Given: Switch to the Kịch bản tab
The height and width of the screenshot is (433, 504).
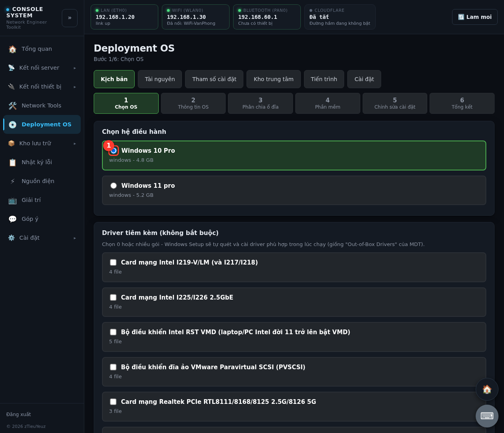Looking at the screenshot, I should pos(114,79).
